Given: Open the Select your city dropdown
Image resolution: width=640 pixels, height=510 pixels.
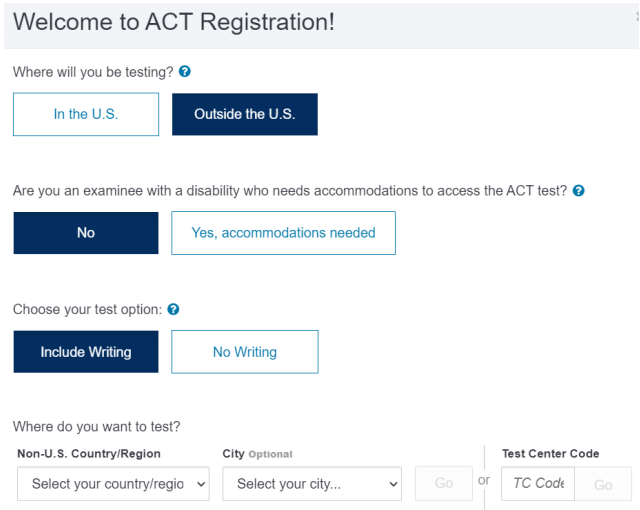Looking at the screenshot, I should (x=312, y=484).
